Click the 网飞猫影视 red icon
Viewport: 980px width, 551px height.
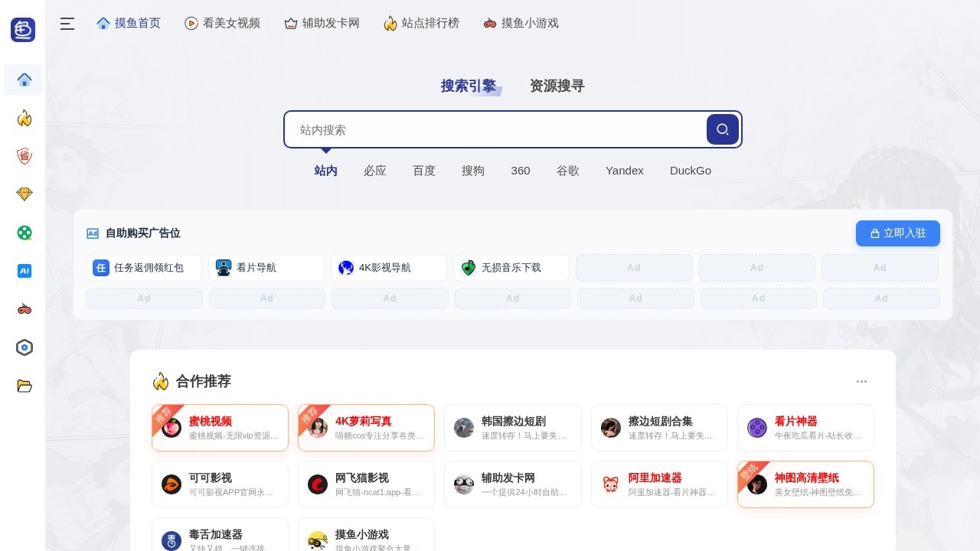pos(318,484)
